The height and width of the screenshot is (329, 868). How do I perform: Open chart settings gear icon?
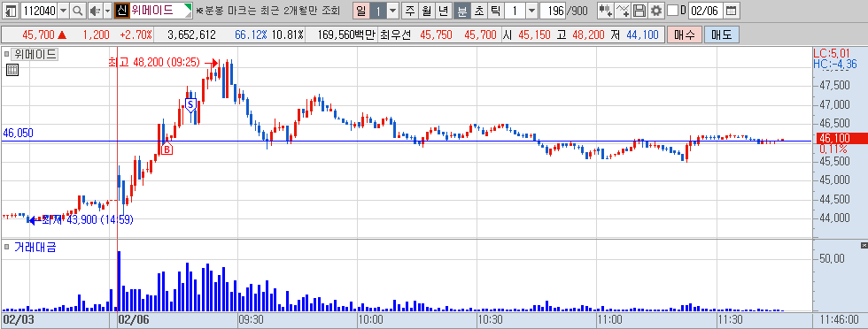[656, 10]
